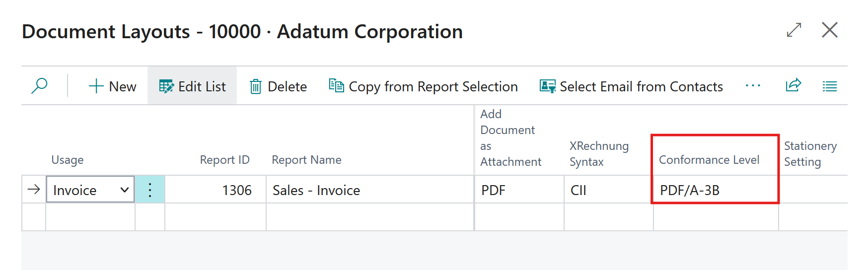The height and width of the screenshot is (270, 868).
Task: Expand the dialog to full screen
Action: (x=794, y=30)
